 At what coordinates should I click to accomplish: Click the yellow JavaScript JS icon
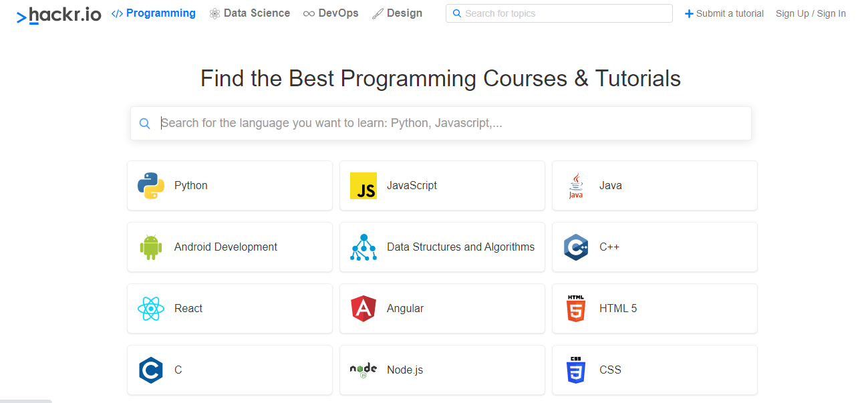pyautogui.click(x=364, y=186)
